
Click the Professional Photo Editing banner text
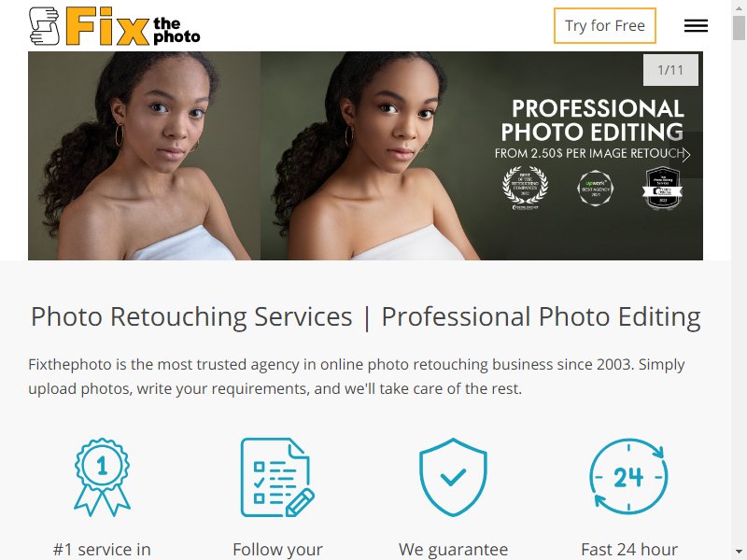click(593, 120)
